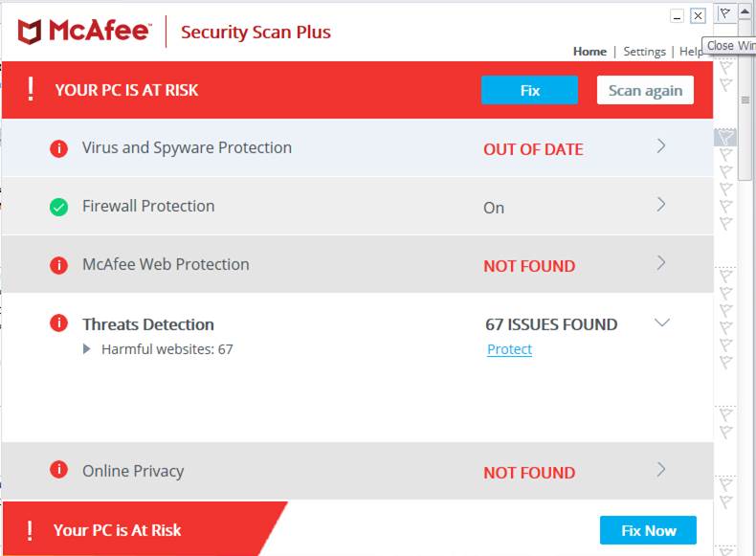Click the Online Privacy alert icon
The width and height of the screenshot is (756, 556).
[x=58, y=470]
